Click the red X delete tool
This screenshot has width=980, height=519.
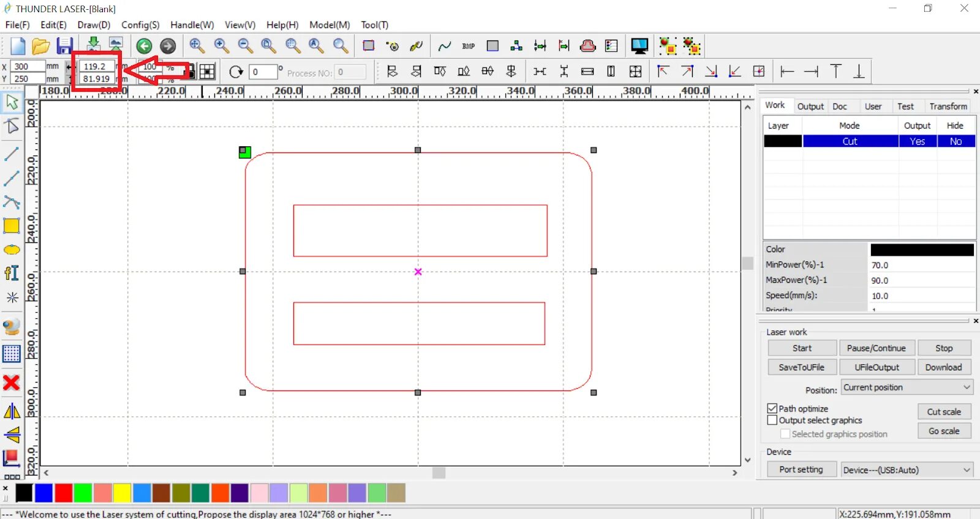[x=12, y=383]
